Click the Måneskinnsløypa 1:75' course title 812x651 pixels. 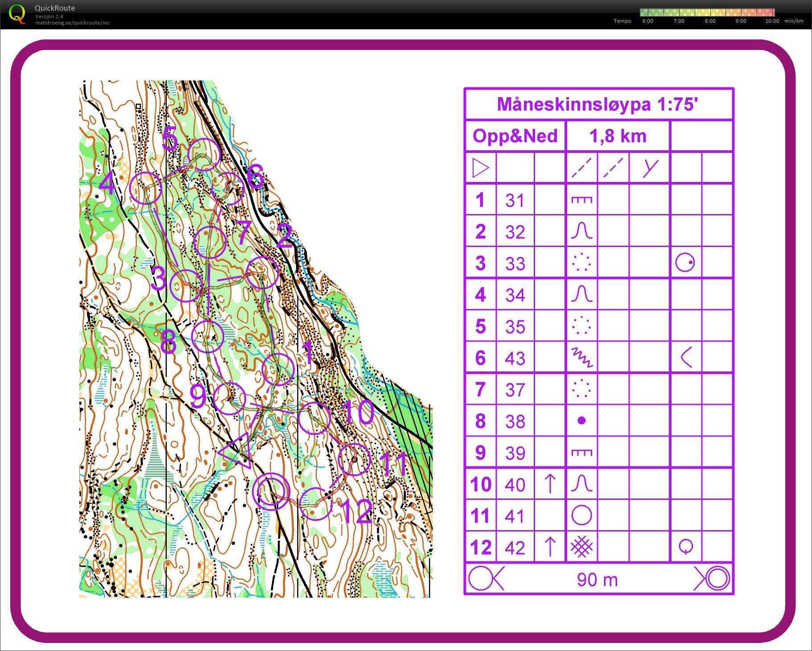pos(598,104)
